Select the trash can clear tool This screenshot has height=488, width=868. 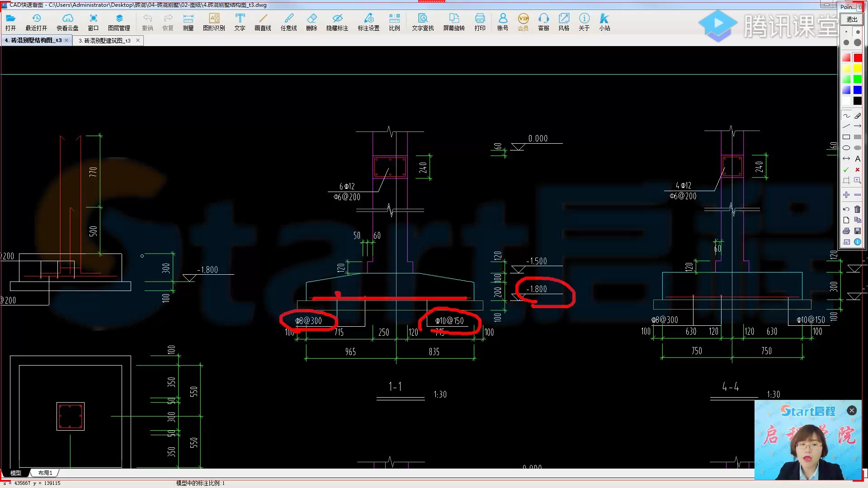(x=858, y=209)
